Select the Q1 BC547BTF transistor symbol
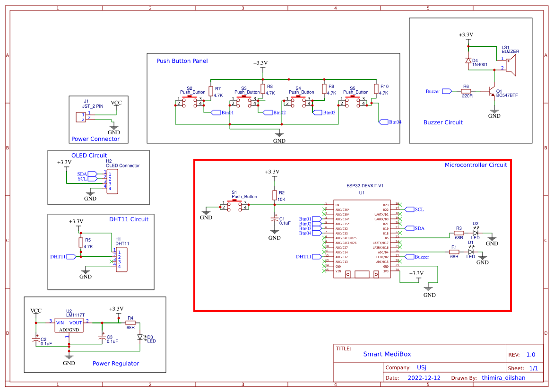Image resolution: width=554 pixels, height=392 pixels. pyautogui.click(x=492, y=91)
